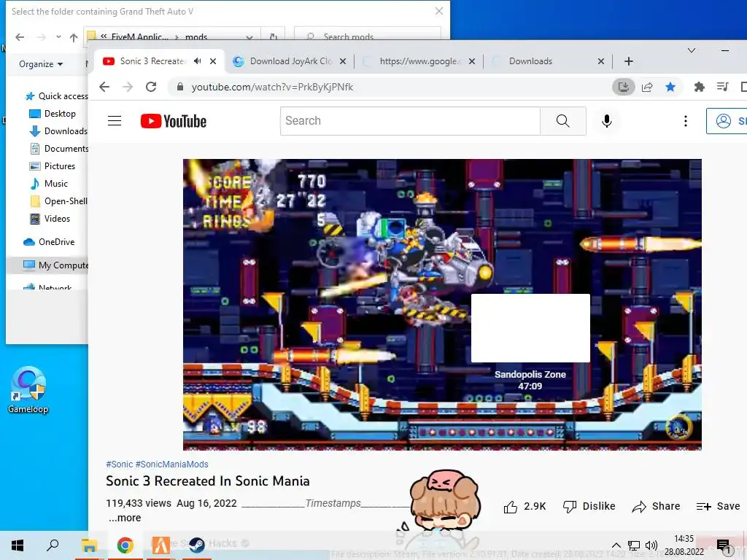
Task: Open YouTube settings three-dot menu
Action: click(686, 121)
